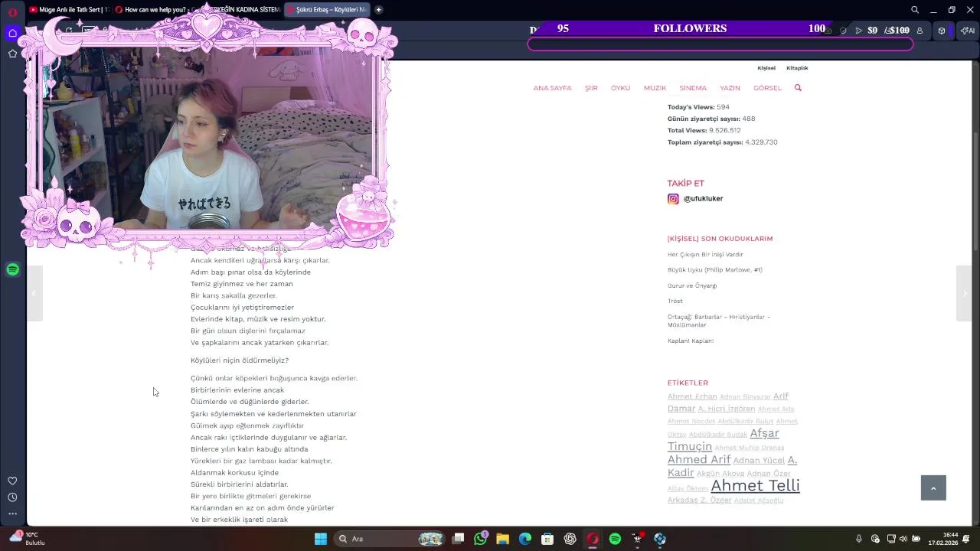Open @ufukluker Instagram link
Viewport: 980px width, 551px height.
tap(703, 199)
